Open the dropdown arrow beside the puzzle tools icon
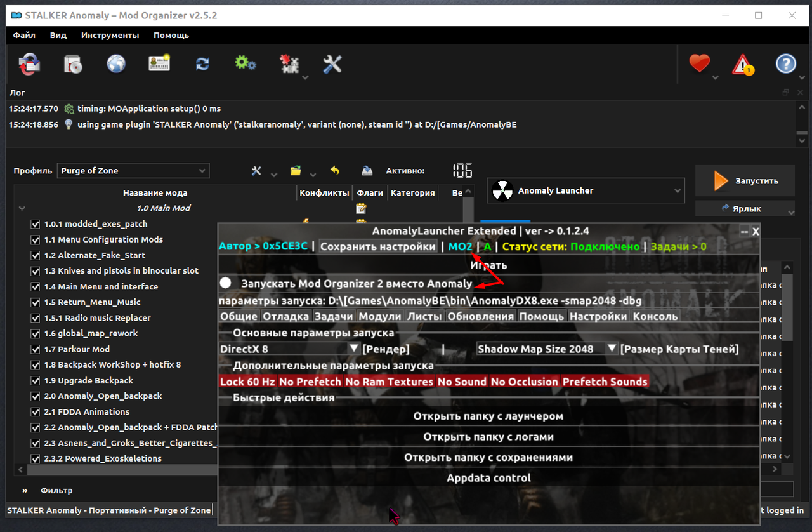Viewport: 812px width, 532px height. 305,77
